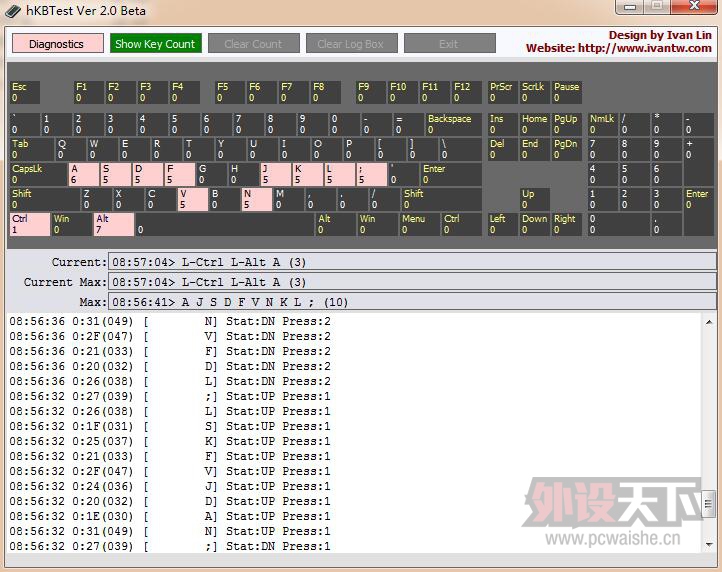Click the F12 function key tile

466,93
